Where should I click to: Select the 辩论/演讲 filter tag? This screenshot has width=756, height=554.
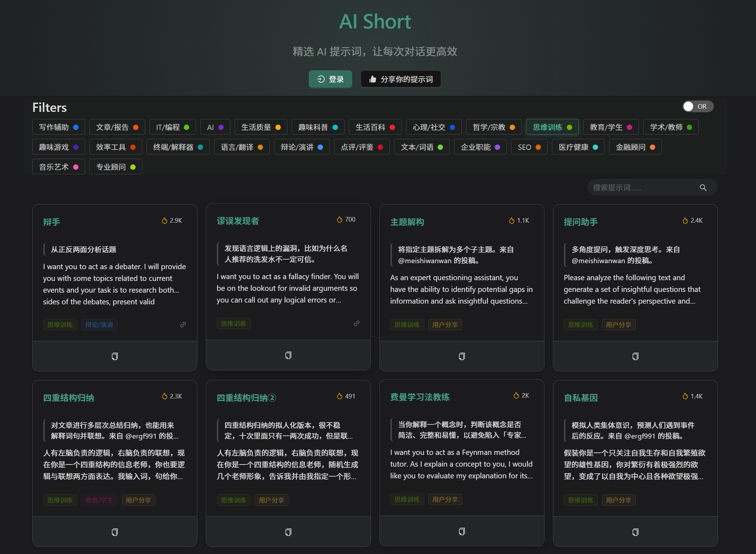pyautogui.click(x=301, y=147)
